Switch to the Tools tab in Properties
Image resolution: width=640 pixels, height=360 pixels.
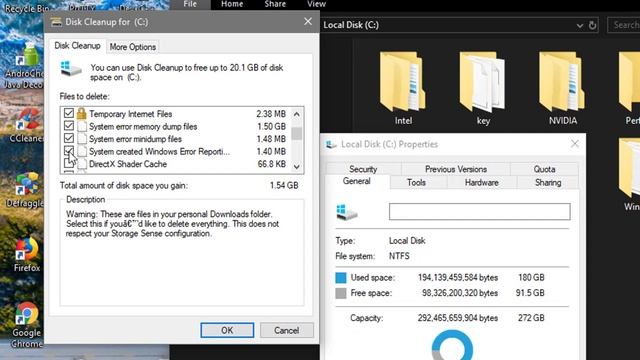coord(416,182)
